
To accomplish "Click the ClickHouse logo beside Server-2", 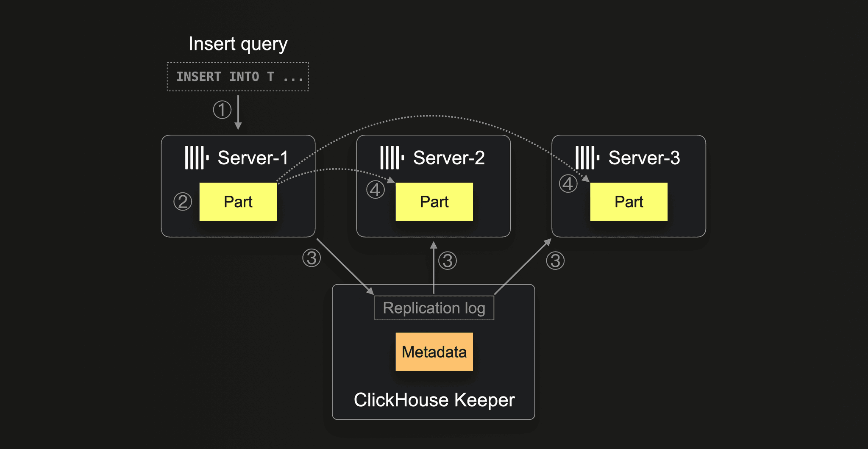I will 392,158.
